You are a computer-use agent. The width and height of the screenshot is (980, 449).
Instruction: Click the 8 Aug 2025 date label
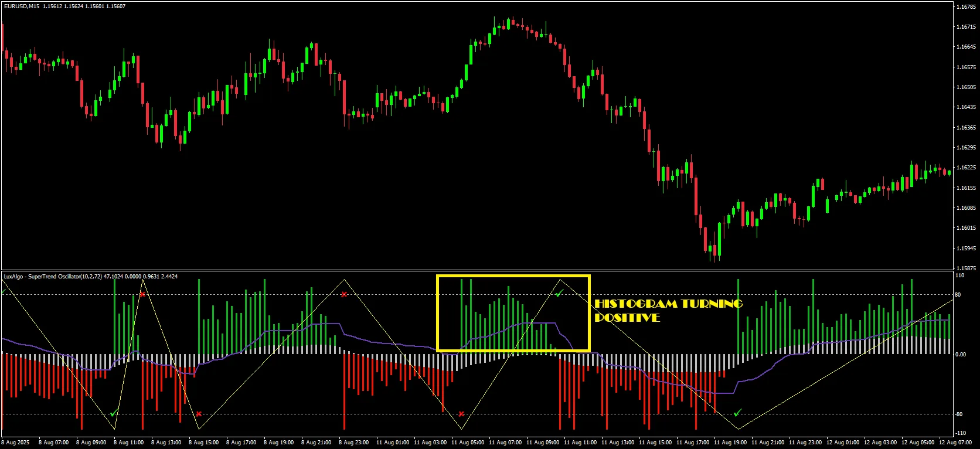coord(16,443)
